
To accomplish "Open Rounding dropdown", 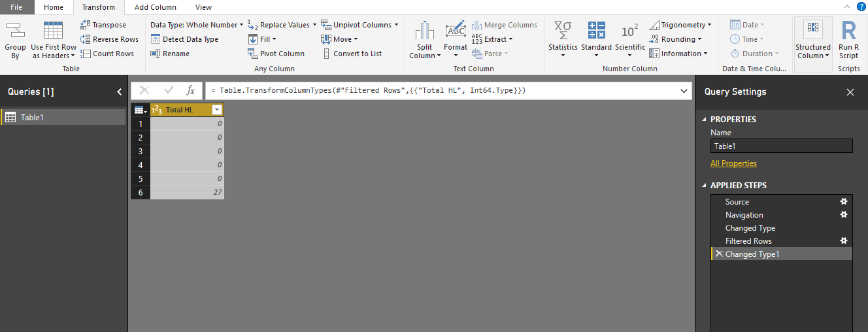I will 675,39.
